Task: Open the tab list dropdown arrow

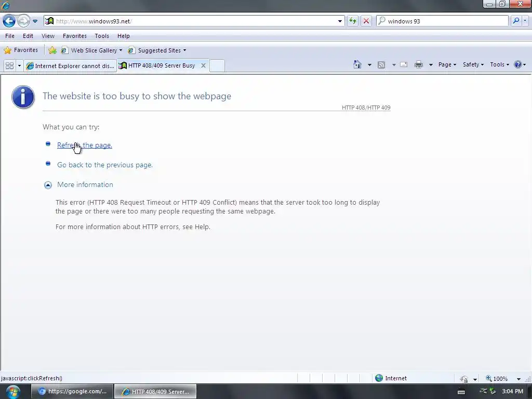Action: [x=19, y=65]
